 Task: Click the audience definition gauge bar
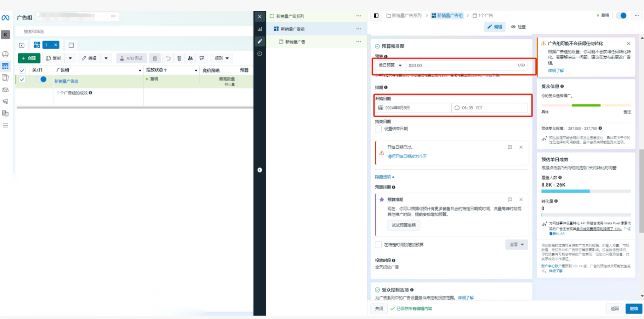(x=586, y=106)
